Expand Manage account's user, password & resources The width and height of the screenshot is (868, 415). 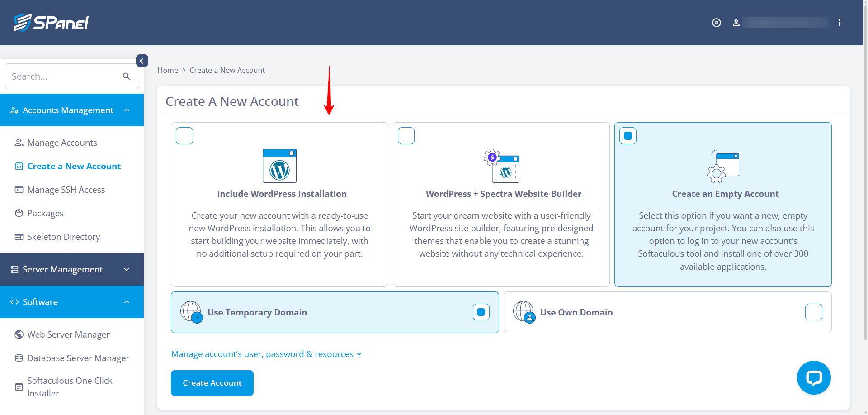click(266, 354)
